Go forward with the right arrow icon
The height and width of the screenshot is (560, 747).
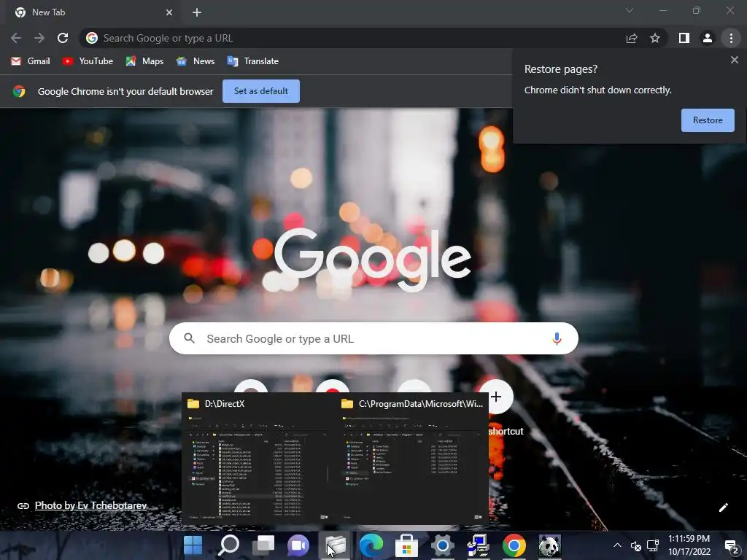point(39,38)
